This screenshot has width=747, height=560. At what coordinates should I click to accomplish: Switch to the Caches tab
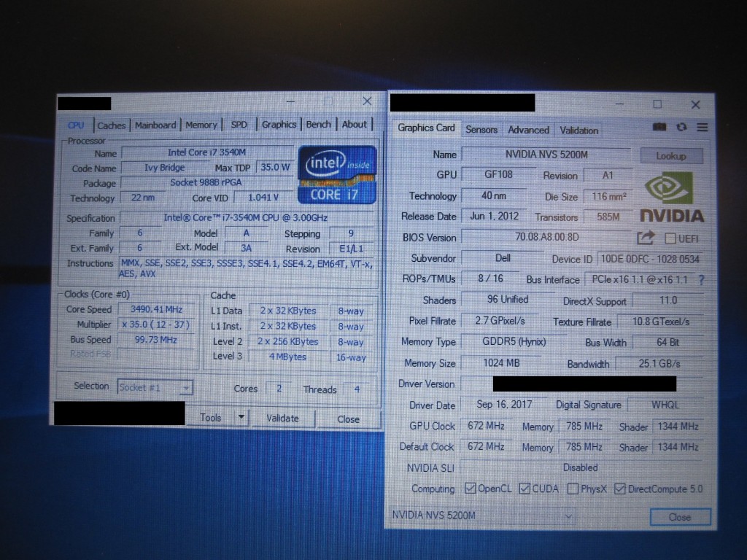tap(112, 125)
